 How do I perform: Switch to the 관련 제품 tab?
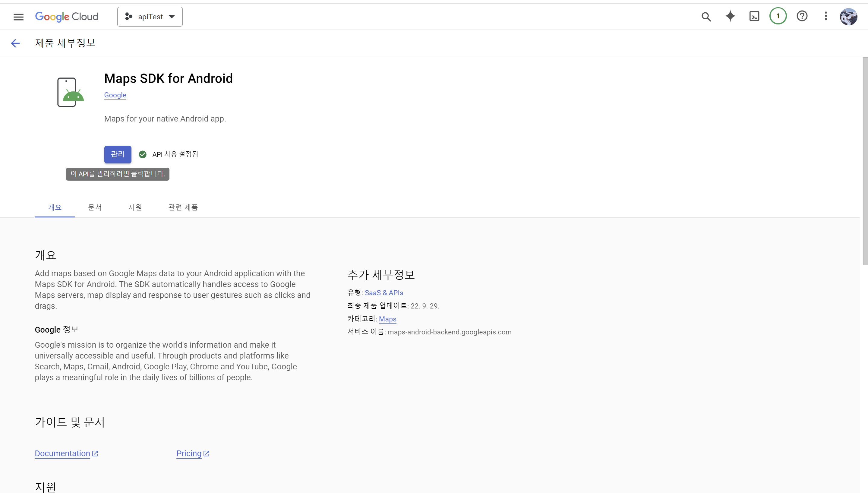tap(183, 207)
